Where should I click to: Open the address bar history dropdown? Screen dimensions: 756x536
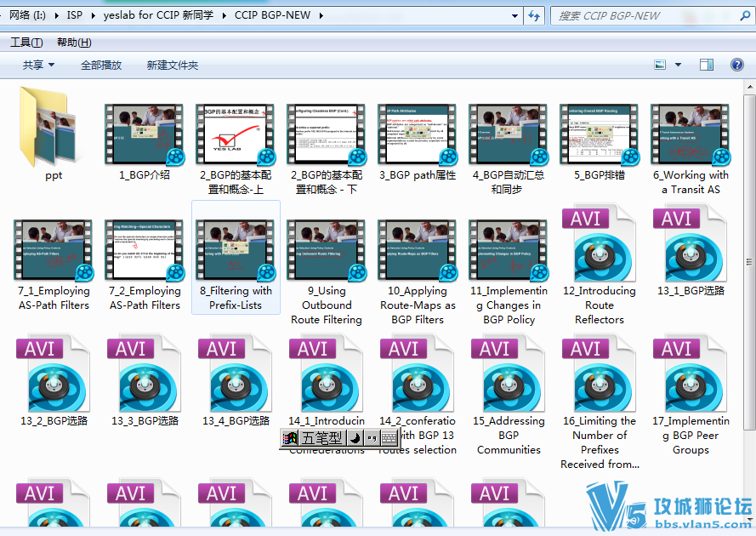tap(515, 16)
